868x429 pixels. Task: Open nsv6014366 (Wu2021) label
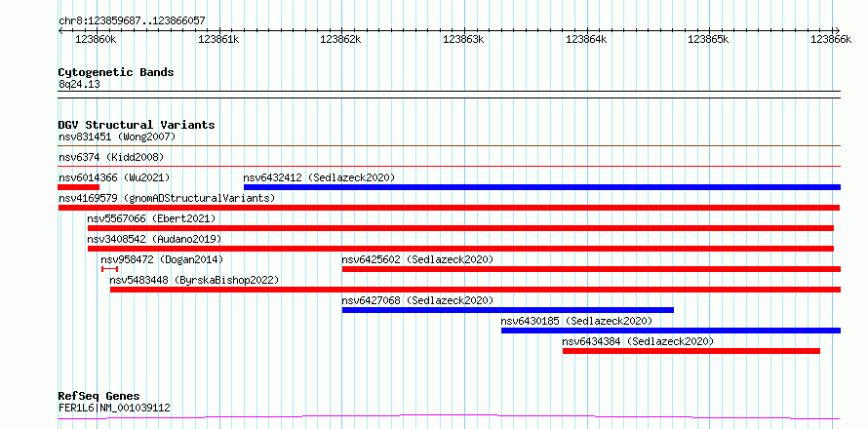(x=114, y=177)
